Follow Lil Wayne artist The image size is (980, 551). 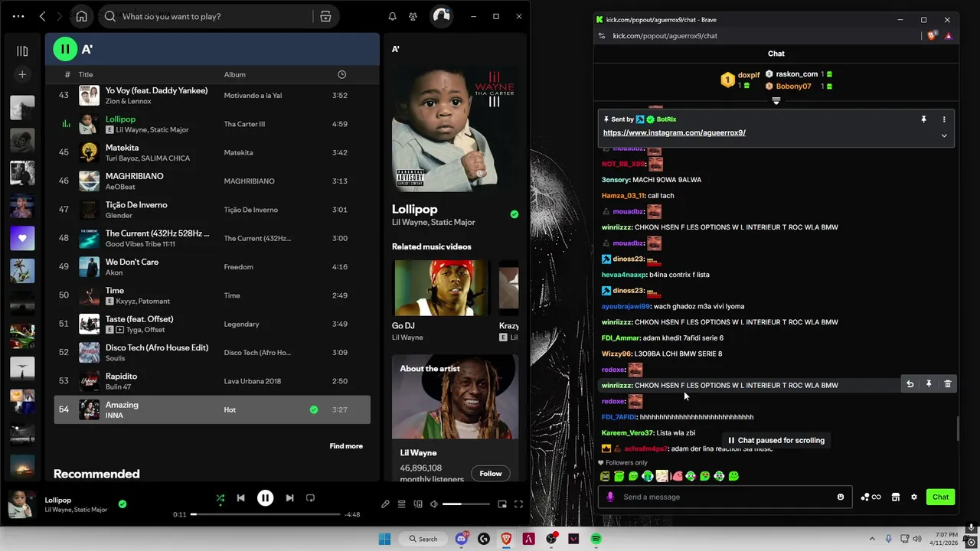491,473
